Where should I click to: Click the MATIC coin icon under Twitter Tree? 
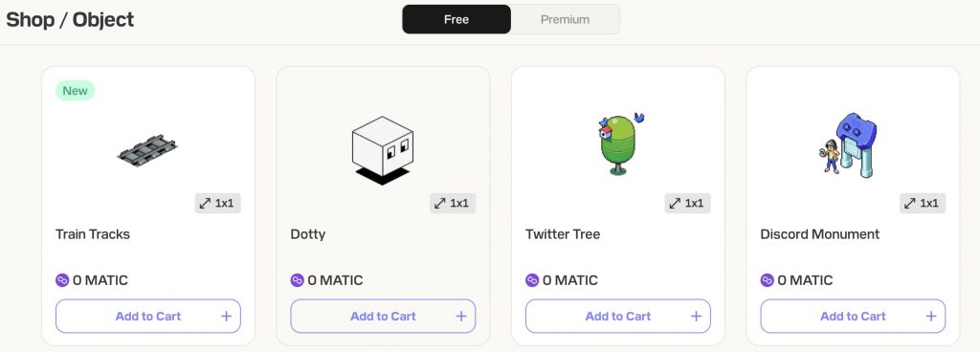[532, 280]
